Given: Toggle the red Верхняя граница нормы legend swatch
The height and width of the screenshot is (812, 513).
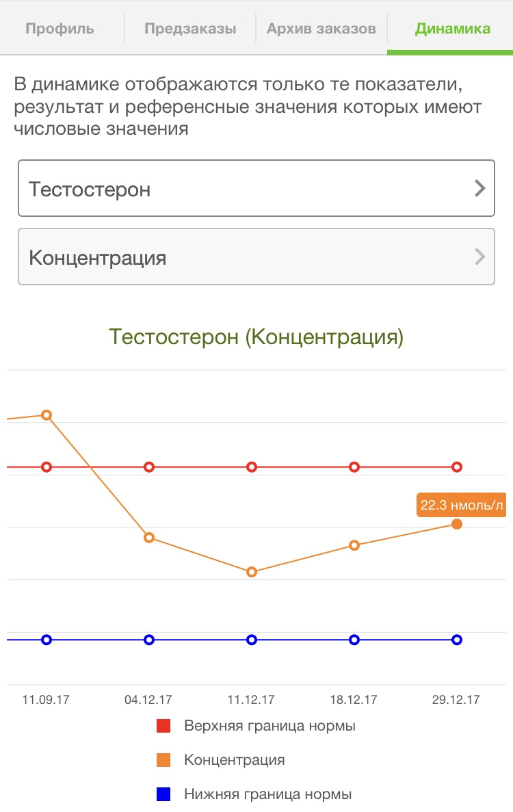Looking at the screenshot, I should pyautogui.click(x=163, y=726).
